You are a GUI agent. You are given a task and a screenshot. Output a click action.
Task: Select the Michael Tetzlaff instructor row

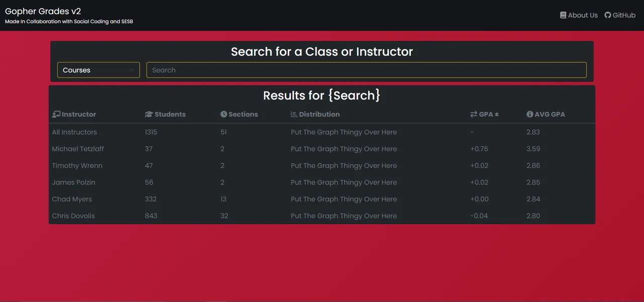point(322,149)
